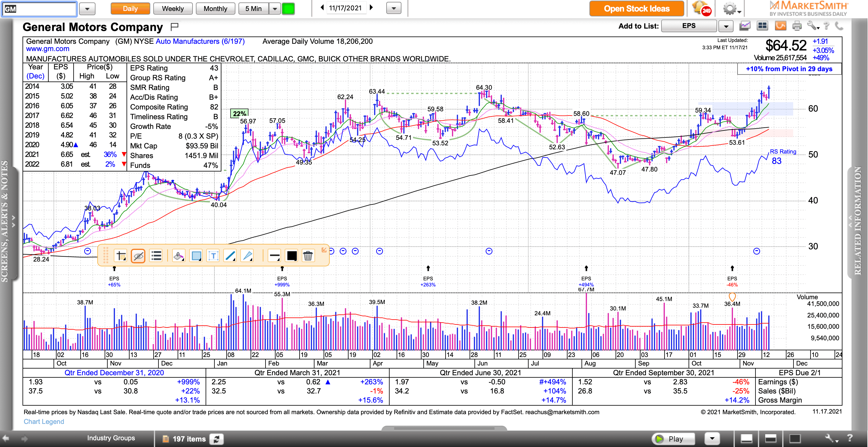Select the rectangle shape tool
Viewport: 868px width, 447px height.
pos(196,256)
